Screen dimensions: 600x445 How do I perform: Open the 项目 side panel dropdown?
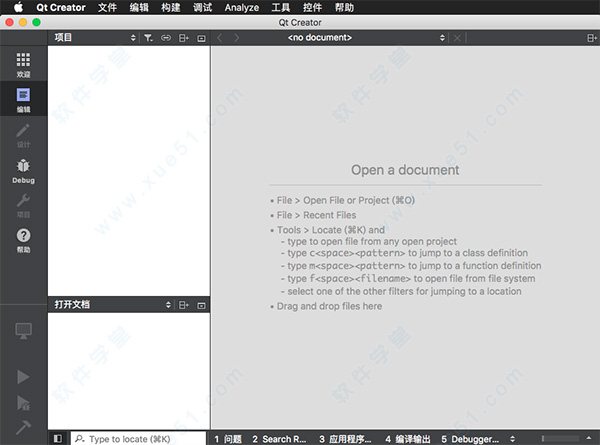[95, 37]
